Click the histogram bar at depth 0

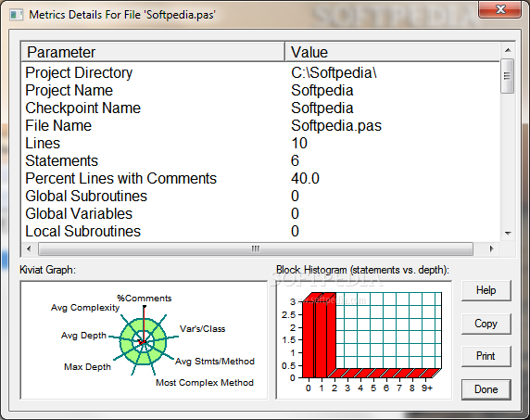pos(309,338)
